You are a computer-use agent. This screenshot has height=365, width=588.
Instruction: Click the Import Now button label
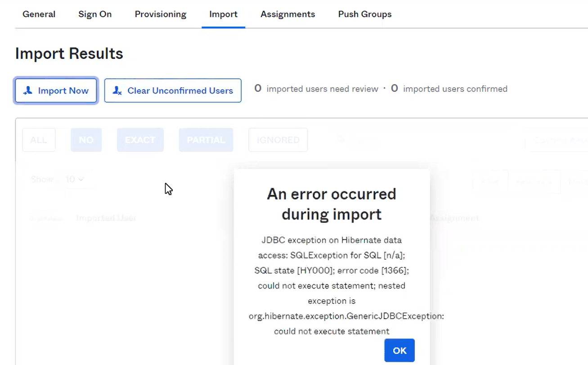tap(63, 90)
